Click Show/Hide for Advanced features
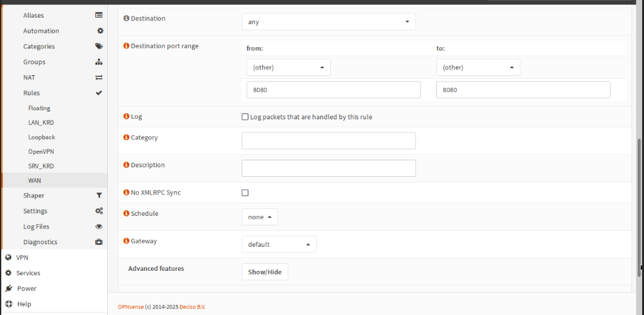The image size is (644, 315). click(x=265, y=272)
